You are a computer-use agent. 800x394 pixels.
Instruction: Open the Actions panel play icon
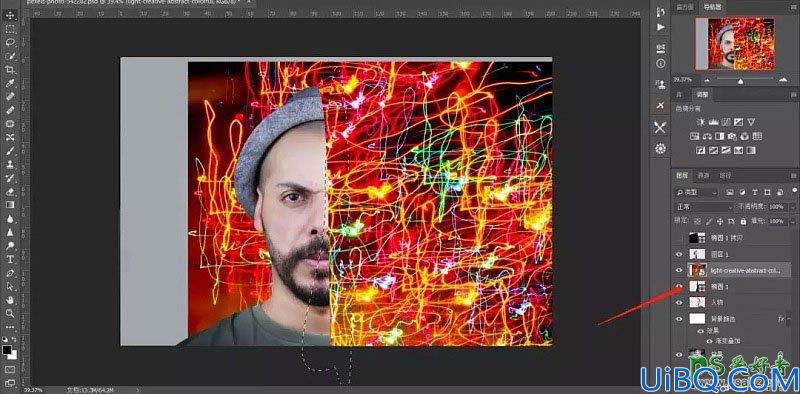click(661, 27)
